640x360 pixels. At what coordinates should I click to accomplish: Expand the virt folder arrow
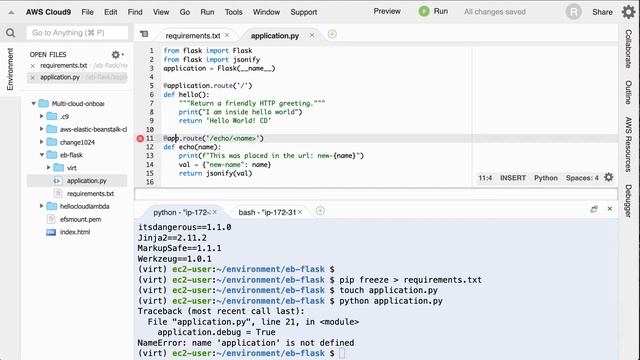point(49,168)
